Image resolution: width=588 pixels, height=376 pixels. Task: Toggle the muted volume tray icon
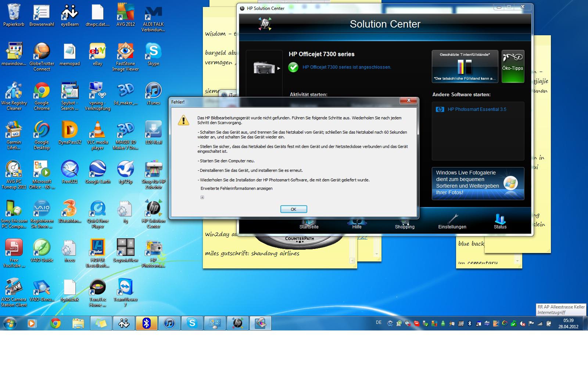[x=522, y=323]
